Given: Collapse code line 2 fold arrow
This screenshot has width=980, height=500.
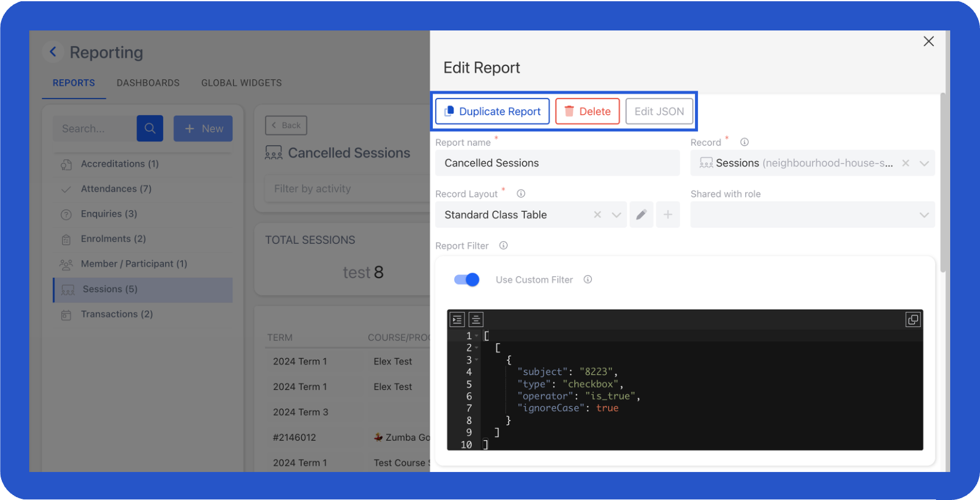Looking at the screenshot, I should pos(476,348).
